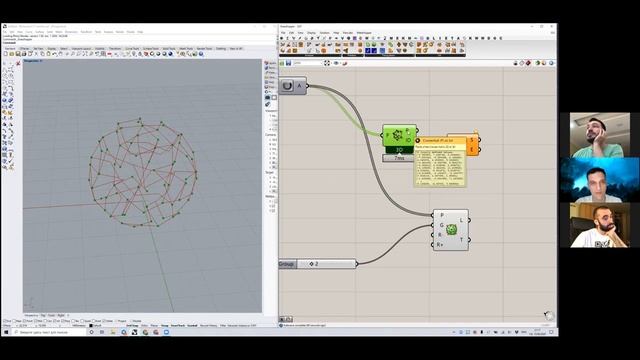This screenshot has width=640, height=360.
Task: Click the Windows taskbar search box
Action: coord(49,332)
